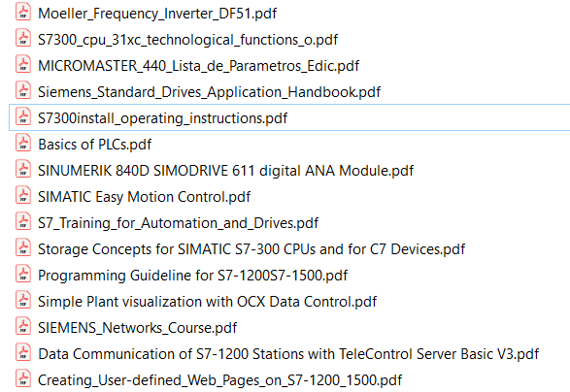Click PDF icon beside SIEMENS_Networks_Course.pdf
The height and width of the screenshot is (392, 570).
[23, 326]
